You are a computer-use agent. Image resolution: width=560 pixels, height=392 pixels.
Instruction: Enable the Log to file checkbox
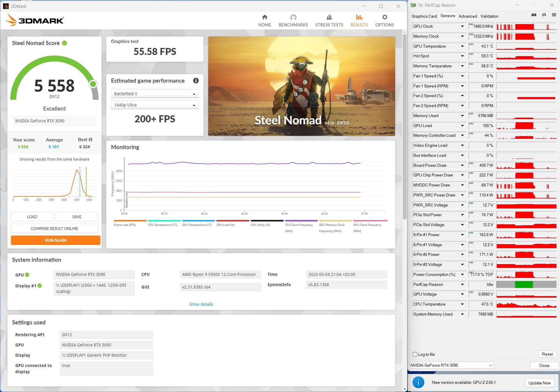(x=415, y=354)
